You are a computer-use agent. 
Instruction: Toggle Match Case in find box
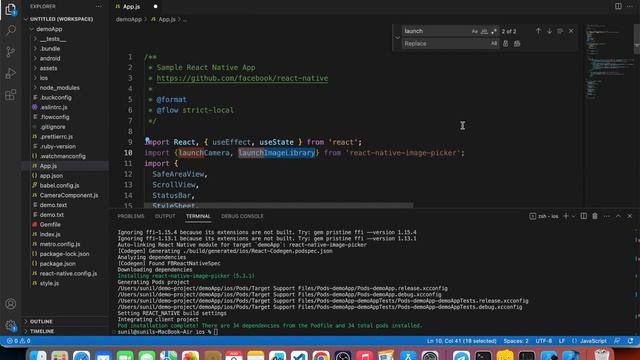(474, 31)
